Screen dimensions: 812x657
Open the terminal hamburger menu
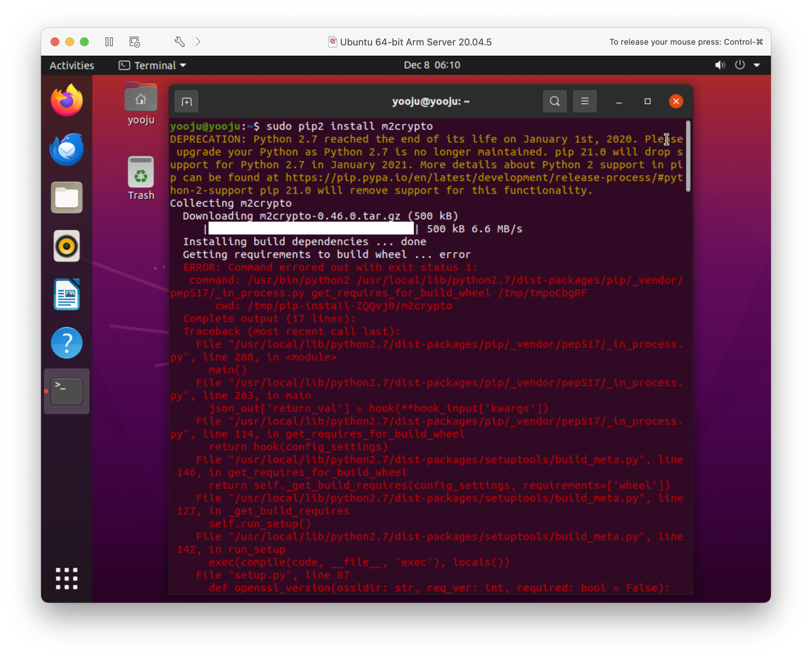point(584,101)
